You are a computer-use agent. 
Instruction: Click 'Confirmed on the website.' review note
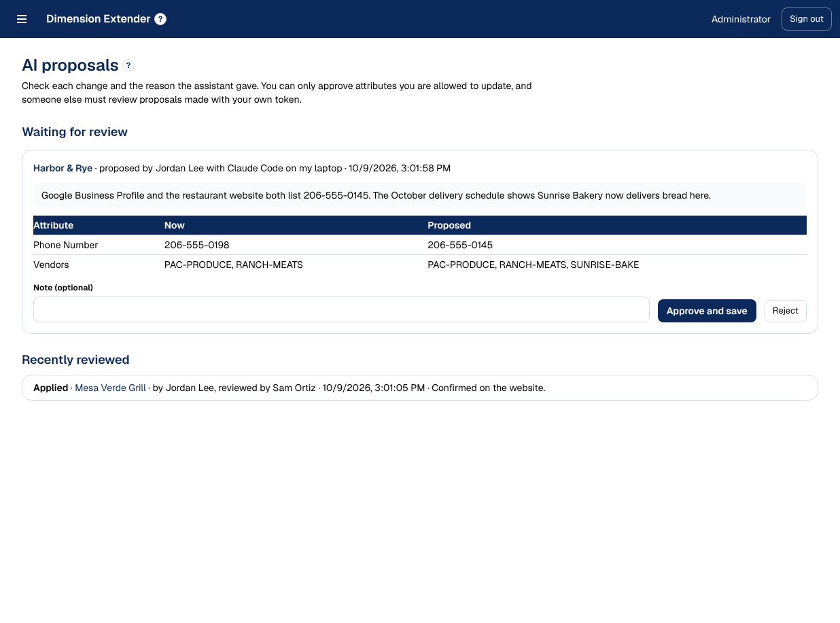click(489, 388)
